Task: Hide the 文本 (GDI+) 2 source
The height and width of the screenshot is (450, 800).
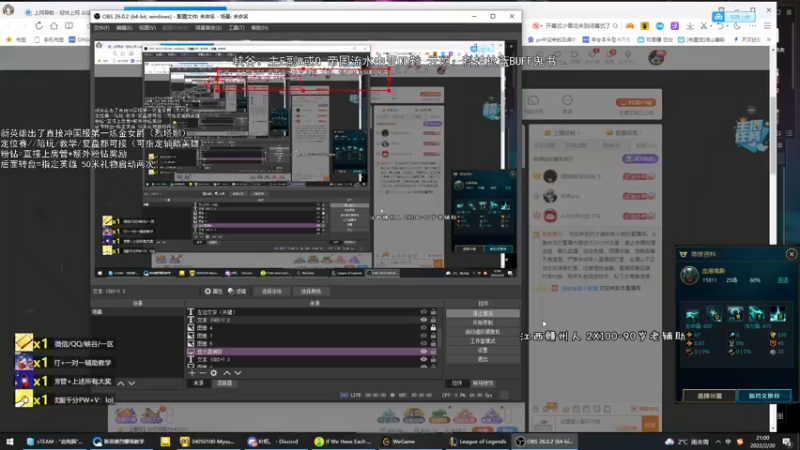Action: [423, 320]
